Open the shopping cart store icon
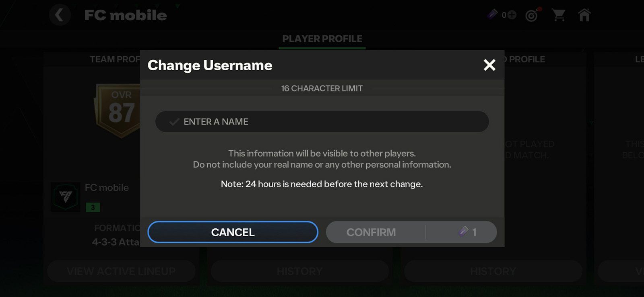Viewport: 644px width, 297px height. [558, 15]
